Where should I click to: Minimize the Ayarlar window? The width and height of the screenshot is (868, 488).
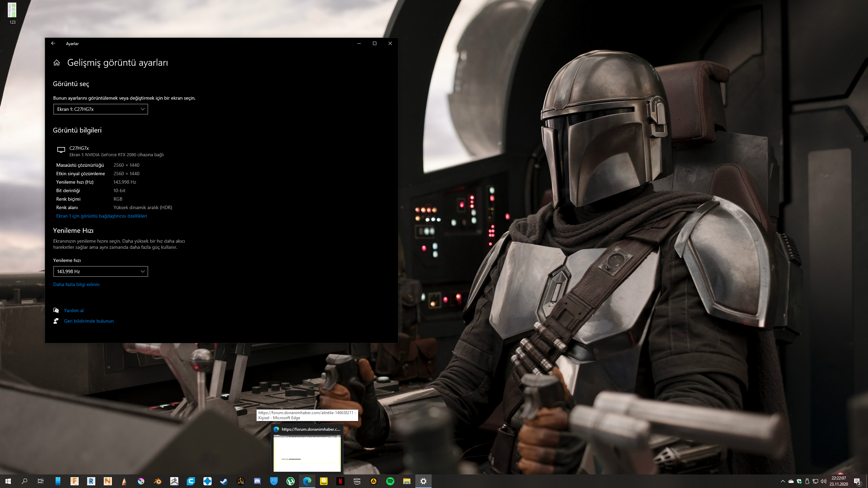click(x=359, y=43)
